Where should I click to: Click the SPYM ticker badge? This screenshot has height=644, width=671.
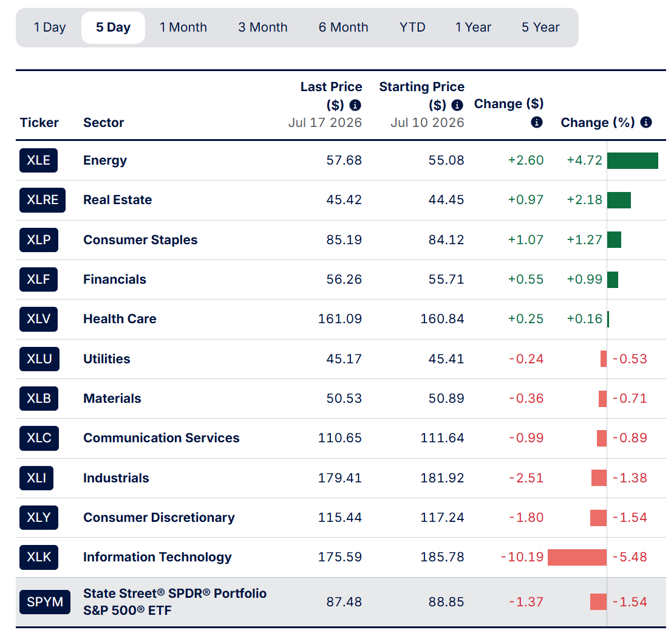click(x=45, y=602)
